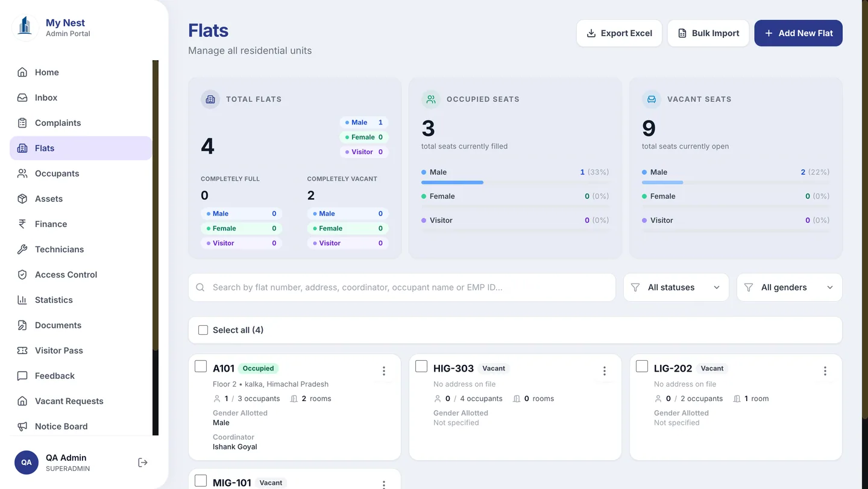868x489 pixels.
Task: Click the Female pill under Completely Vacant
Action: tap(348, 228)
